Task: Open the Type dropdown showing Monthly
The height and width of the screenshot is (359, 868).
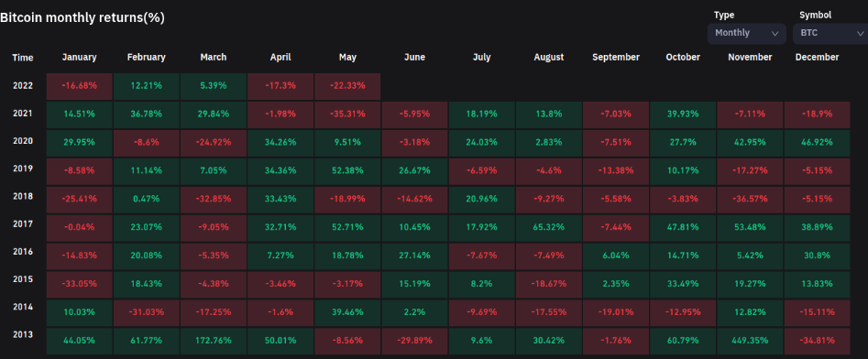Action: 746,33
